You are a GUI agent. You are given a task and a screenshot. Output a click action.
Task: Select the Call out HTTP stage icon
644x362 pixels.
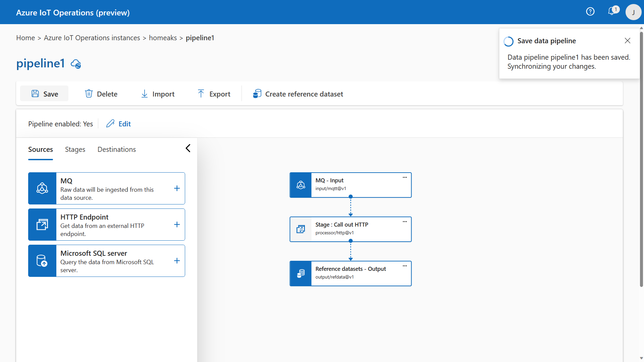(x=301, y=229)
